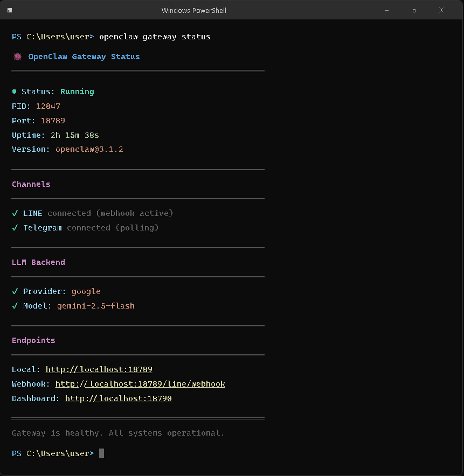Click the Gateway Status heading
Screen dimensions: 464x476
(x=84, y=56)
